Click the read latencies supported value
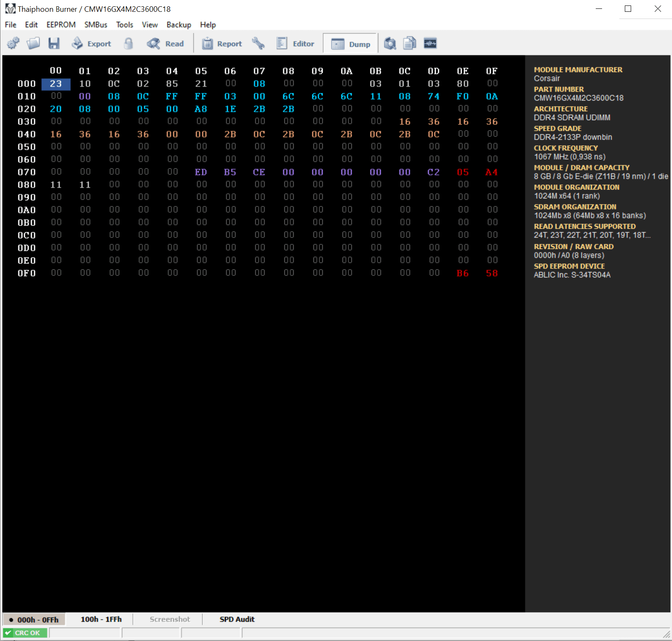This screenshot has width=672, height=641. (592, 235)
